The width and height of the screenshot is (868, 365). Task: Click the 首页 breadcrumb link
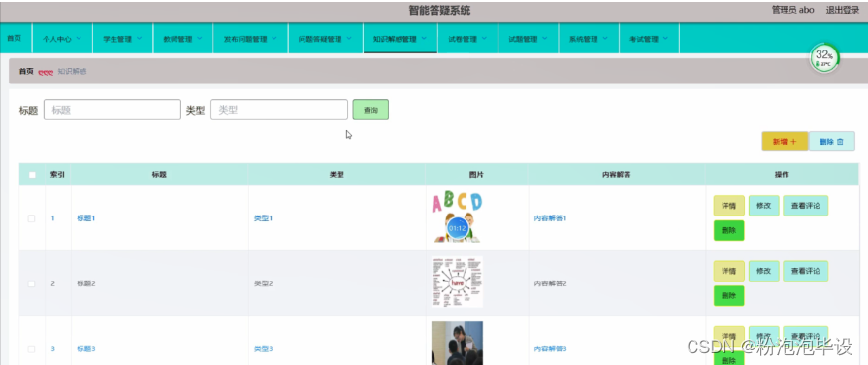click(x=26, y=72)
